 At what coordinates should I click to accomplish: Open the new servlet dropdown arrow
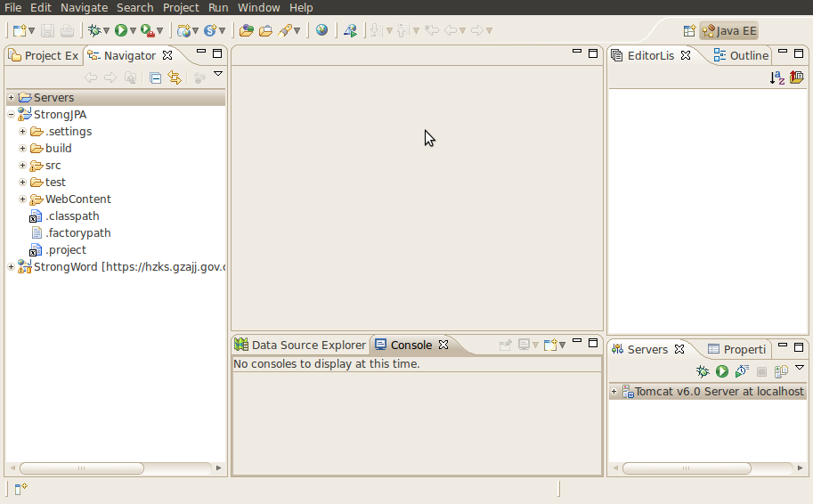click(x=222, y=30)
